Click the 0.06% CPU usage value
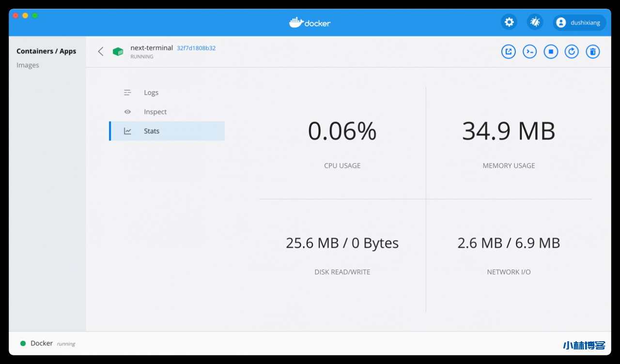Viewport: 620px width, 364px height. click(342, 131)
